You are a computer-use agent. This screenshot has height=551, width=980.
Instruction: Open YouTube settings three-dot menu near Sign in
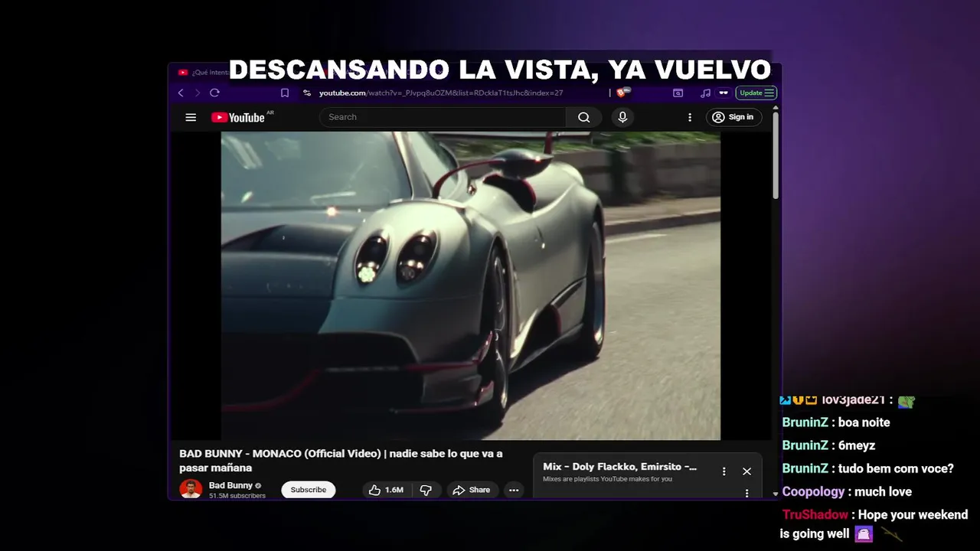click(689, 117)
